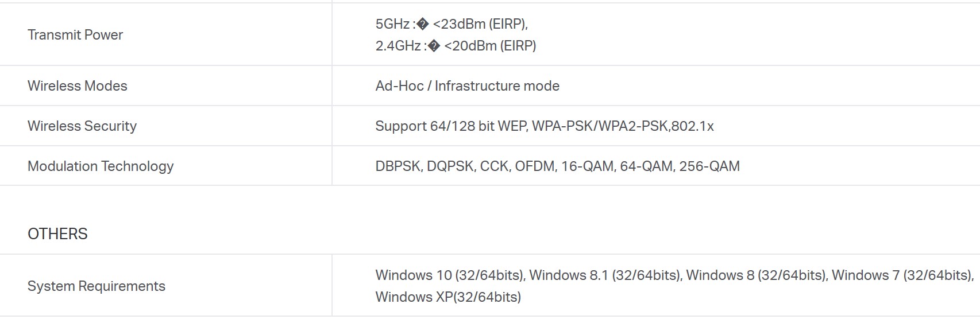The height and width of the screenshot is (327, 980).
Task: Click the Windows 7 (32/64bits) text
Action: [902, 275]
